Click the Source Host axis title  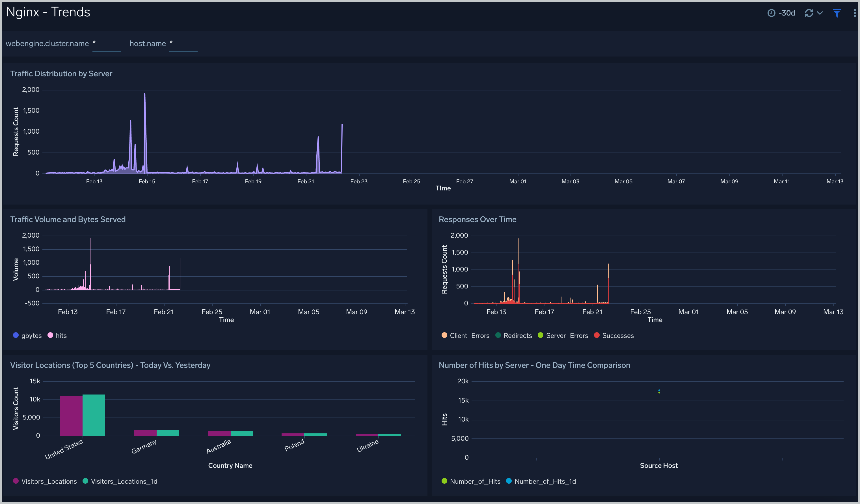coord(659,466)
